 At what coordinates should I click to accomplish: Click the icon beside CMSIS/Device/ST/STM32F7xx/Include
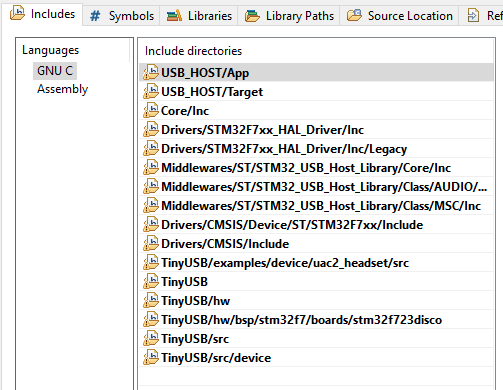[x=151, y=224]
